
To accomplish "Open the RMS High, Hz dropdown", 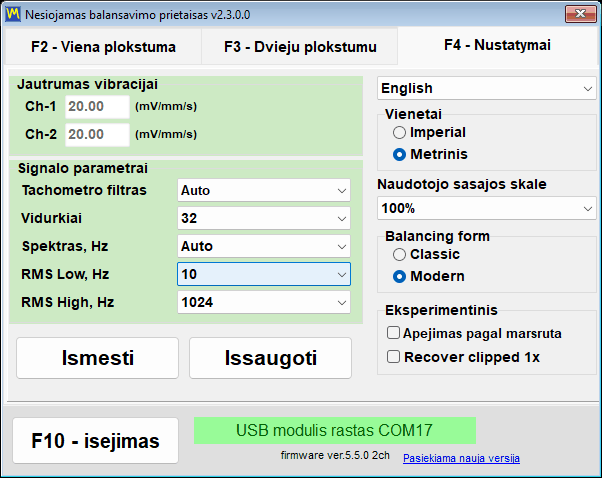I will 264,302.
